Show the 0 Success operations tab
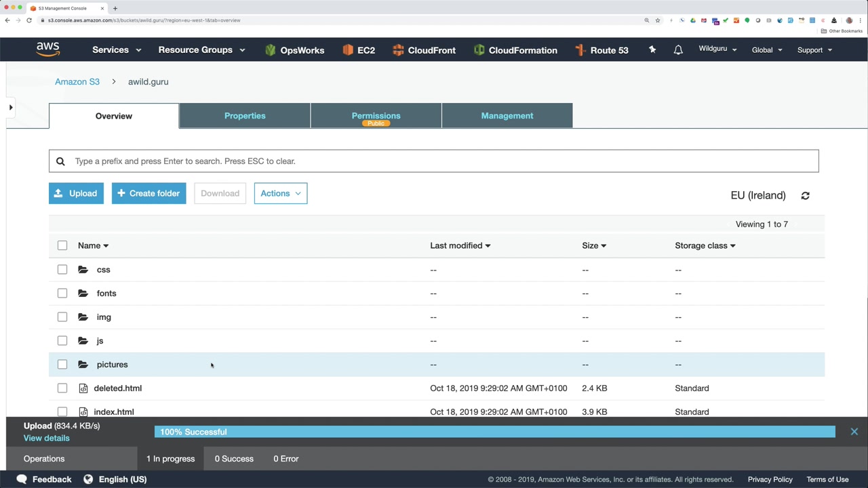 234,459
